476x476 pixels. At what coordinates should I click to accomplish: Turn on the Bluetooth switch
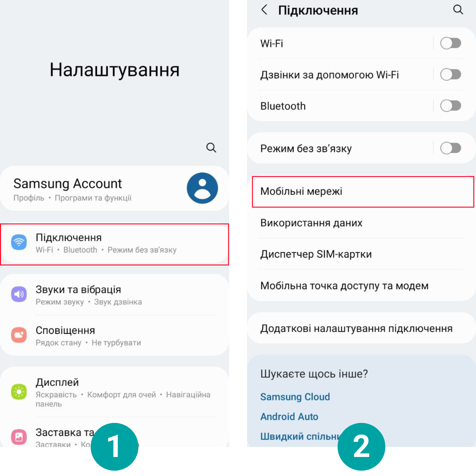point(451,106)
